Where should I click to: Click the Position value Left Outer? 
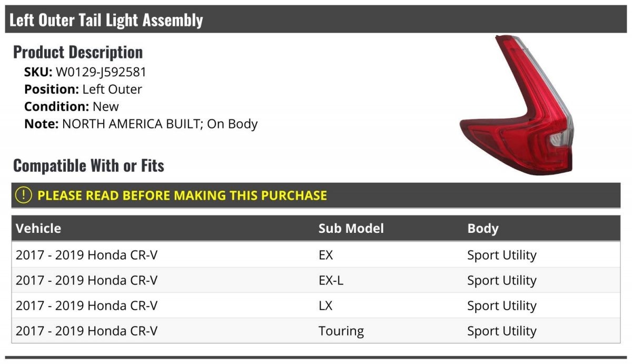(x=112, y=89)
